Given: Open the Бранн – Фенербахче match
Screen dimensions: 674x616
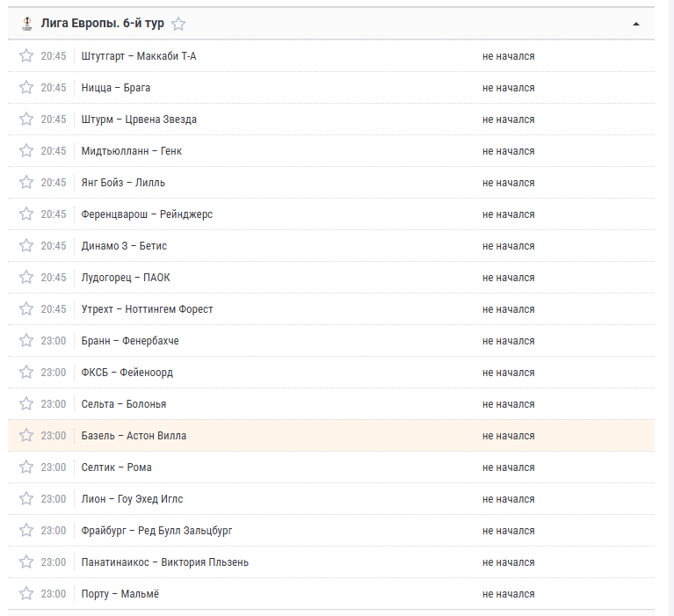Looking at the screenshot, I should 130,341.
